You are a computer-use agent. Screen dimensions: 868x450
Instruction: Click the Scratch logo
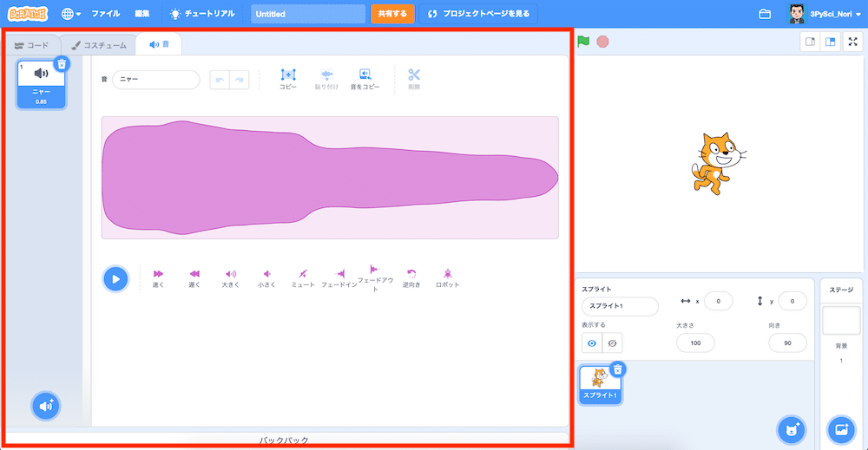[x=28, y=14]
